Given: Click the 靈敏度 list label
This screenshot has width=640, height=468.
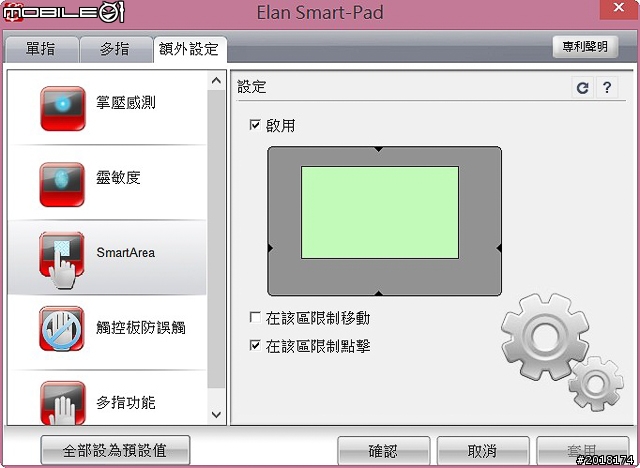Looking at the screenshot, I should 118,177.
